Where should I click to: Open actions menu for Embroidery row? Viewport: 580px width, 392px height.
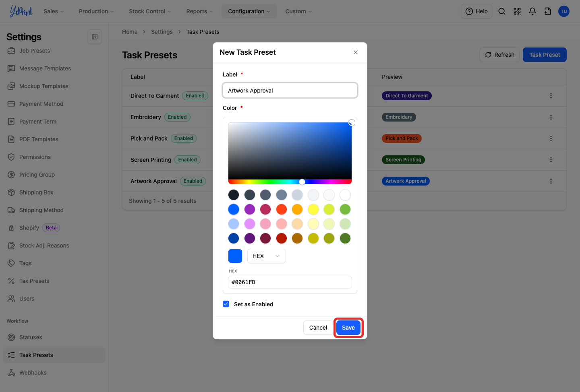click(x=551, y=117)
